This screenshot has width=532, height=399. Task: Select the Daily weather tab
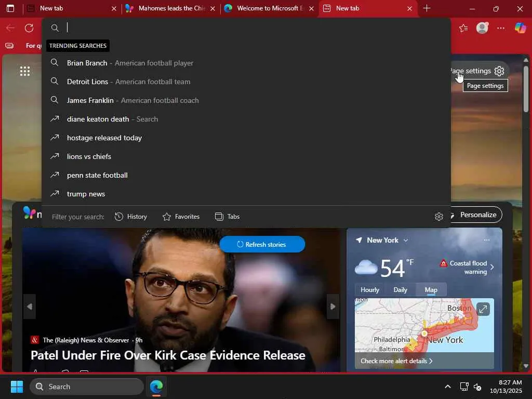pos(400,290)
